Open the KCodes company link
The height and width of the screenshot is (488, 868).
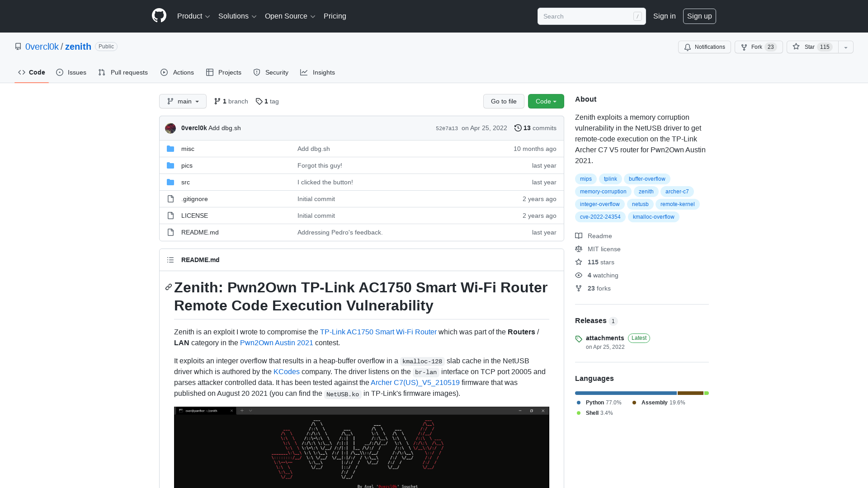pyautogui.click(x=287, y=371)
